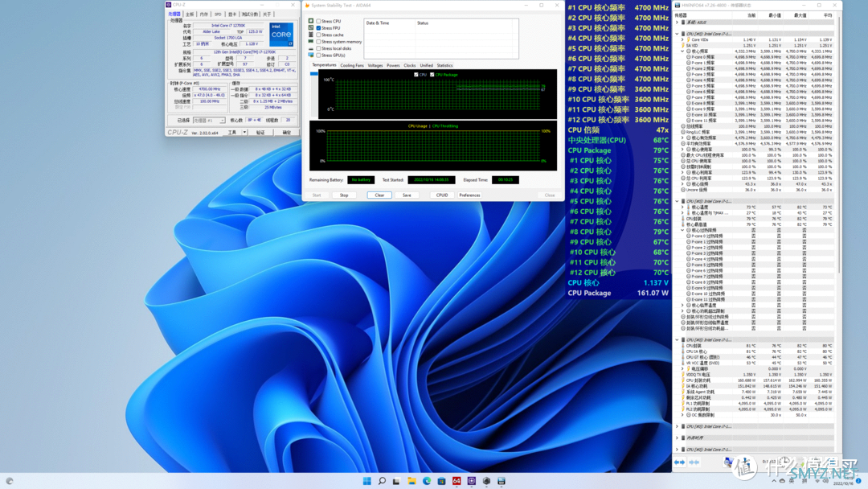Click AIDA64 flame title icon
Image resolution: width=868 pixels, height=489 pixels.
[307, 5]
